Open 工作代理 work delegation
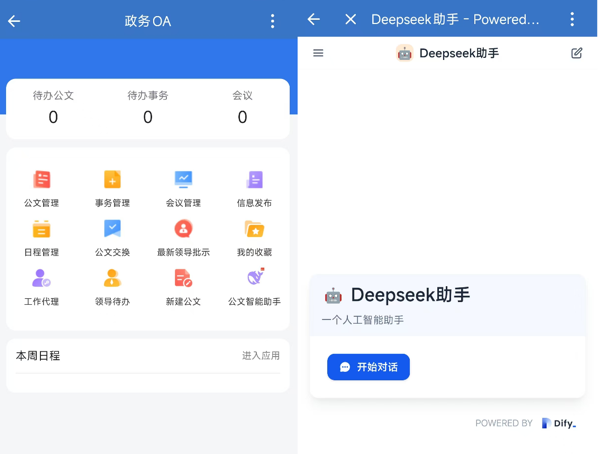Viewport: 600px width, 454px height. pos(42,287)
